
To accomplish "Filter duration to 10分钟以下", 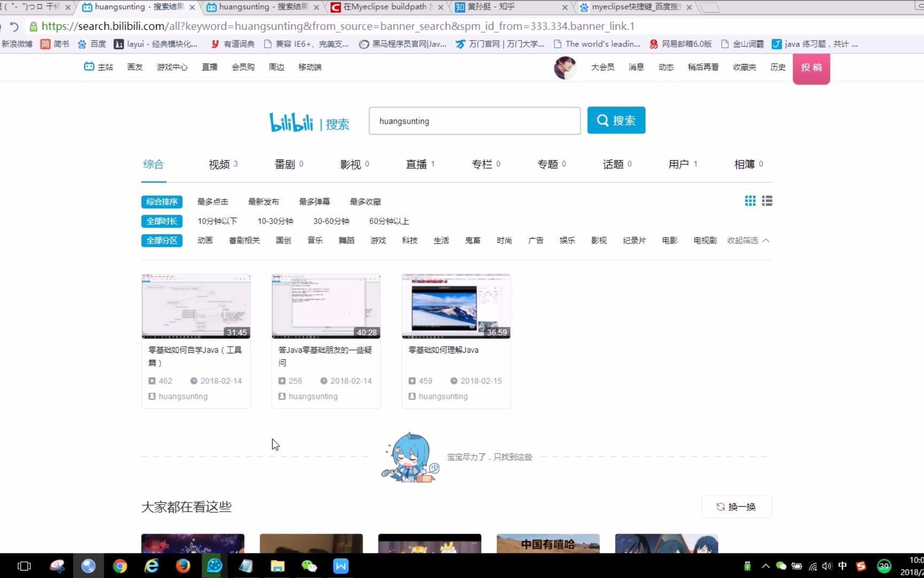I will [x=217, y=221].
